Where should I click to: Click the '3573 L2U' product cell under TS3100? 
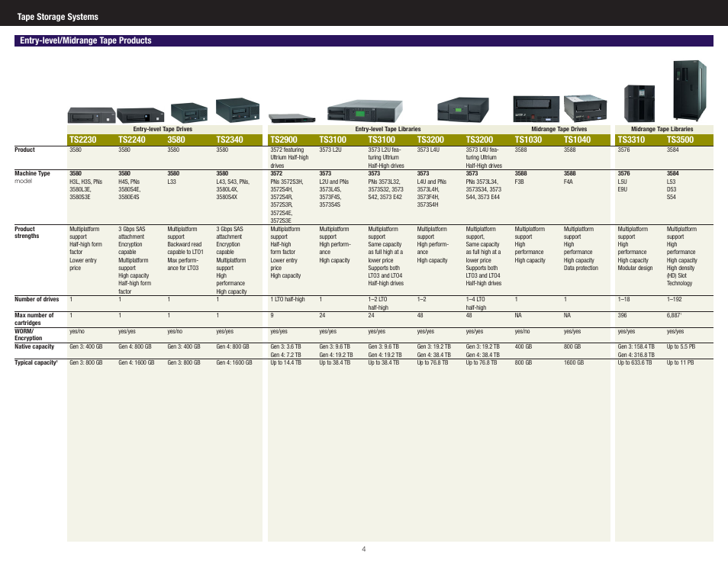point(330,150)
